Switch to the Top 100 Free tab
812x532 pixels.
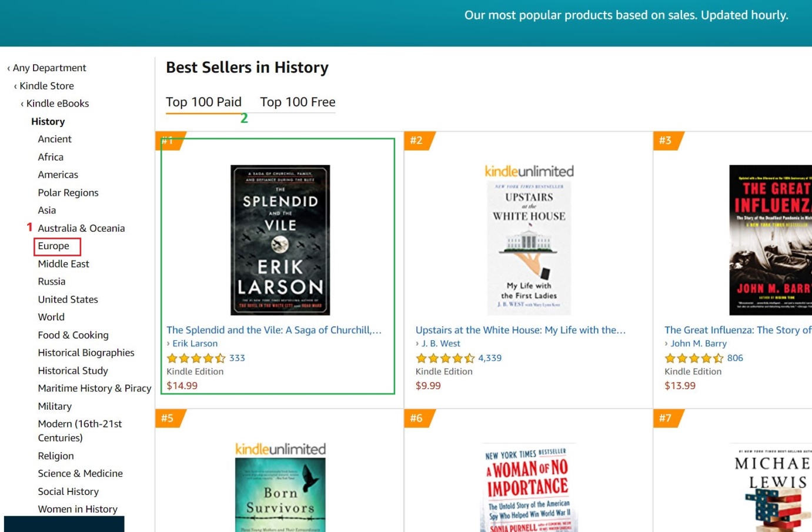[298, 102]
